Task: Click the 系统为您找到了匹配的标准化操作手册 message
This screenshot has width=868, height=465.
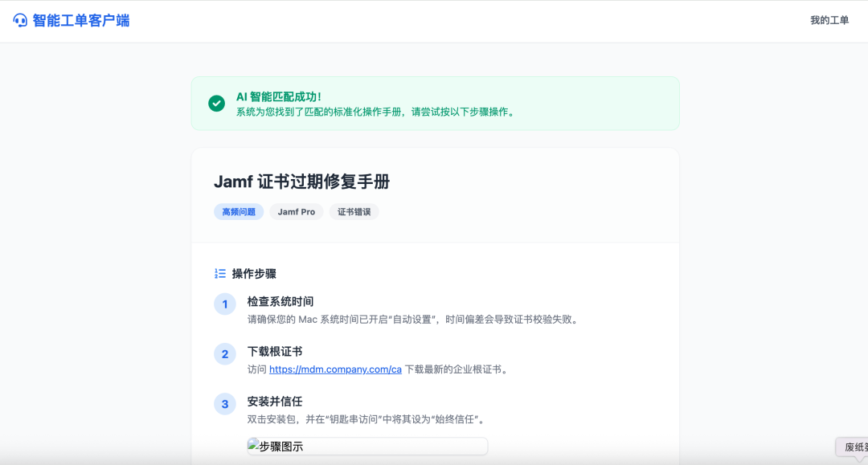Action: [377, 112]
